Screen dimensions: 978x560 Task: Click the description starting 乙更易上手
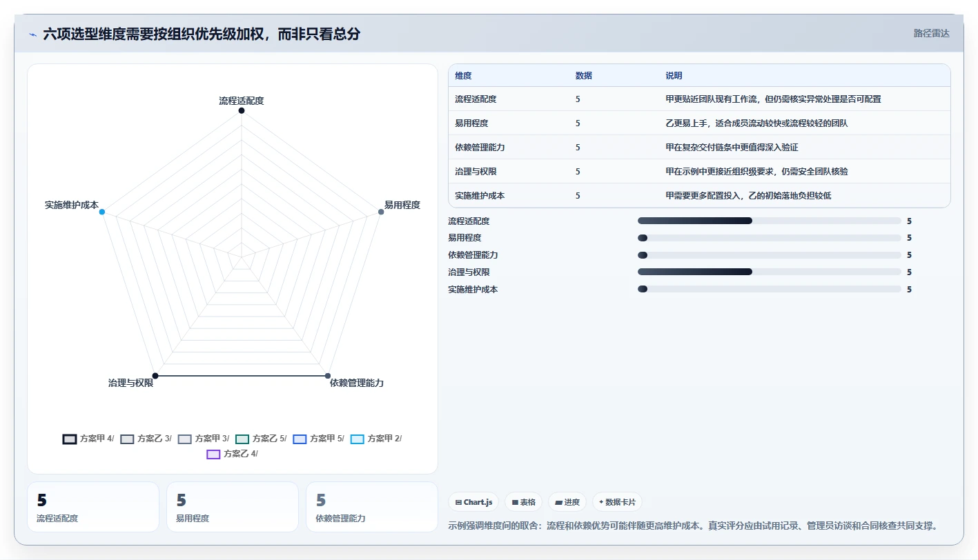tap(756, 123)
